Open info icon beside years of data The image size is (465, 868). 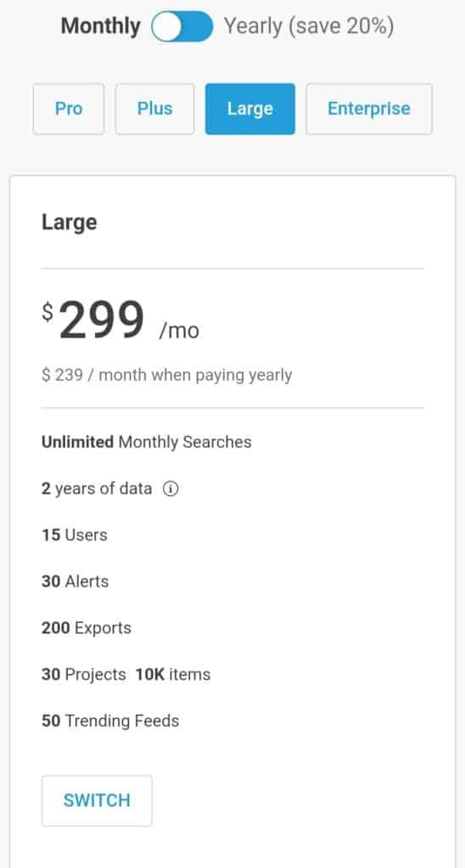click(171, 489)
